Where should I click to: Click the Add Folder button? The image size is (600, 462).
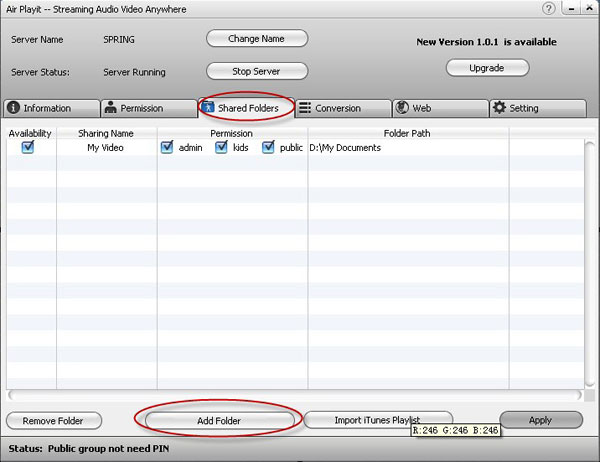[220, 421]
